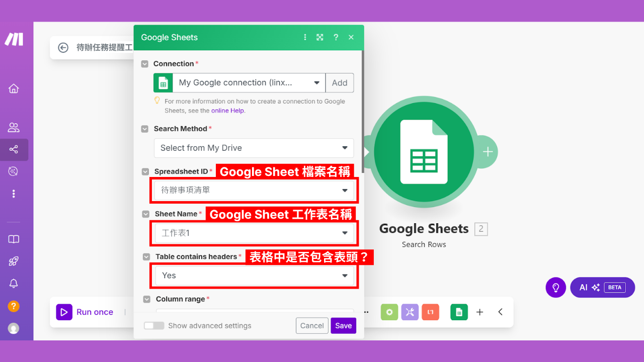Open the Resource hub book icon
The image size is (644, 362).
click(14, 239)
